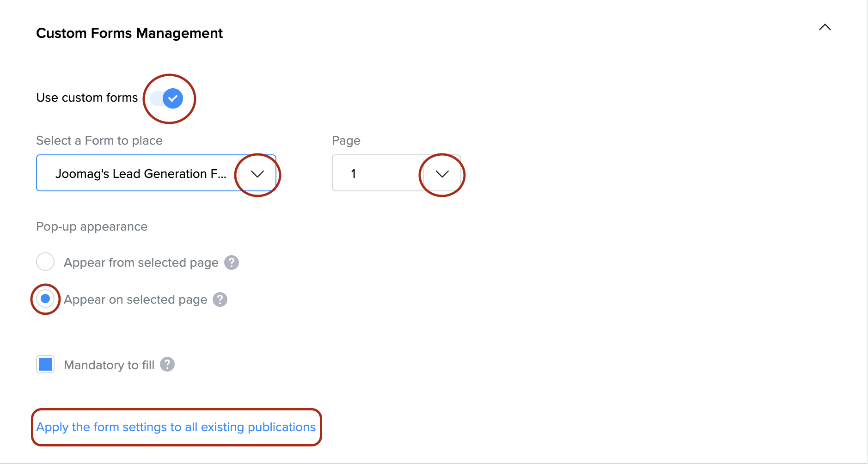Show help for Appear from selected page
The height and width of the screenshot is (464, 868).
point(232,263)
